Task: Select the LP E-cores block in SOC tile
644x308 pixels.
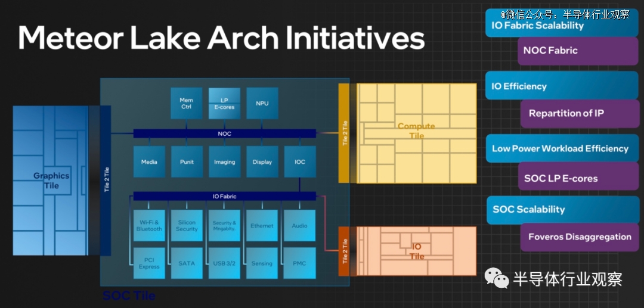Action: pos(224,103)
